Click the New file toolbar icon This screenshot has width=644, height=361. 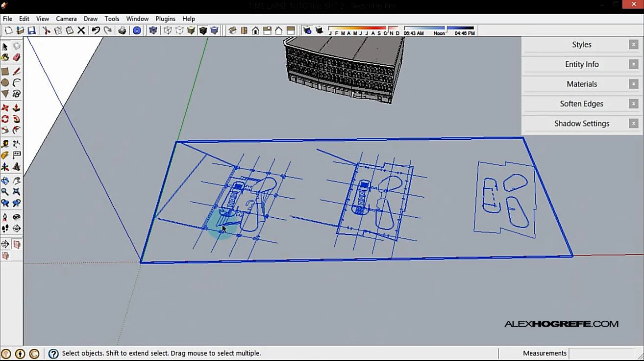pos(8,30)
